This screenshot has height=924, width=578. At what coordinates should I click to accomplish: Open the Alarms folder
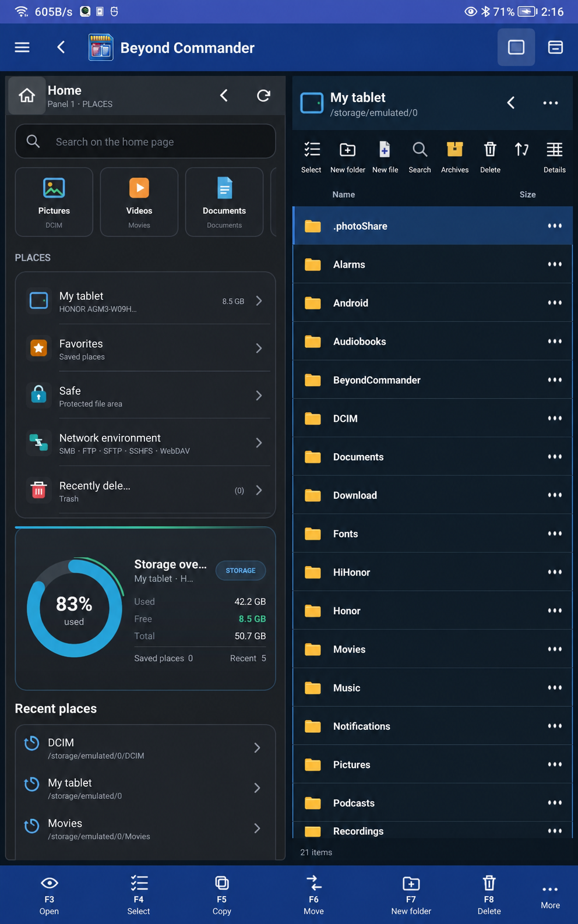tap(433, 264)
